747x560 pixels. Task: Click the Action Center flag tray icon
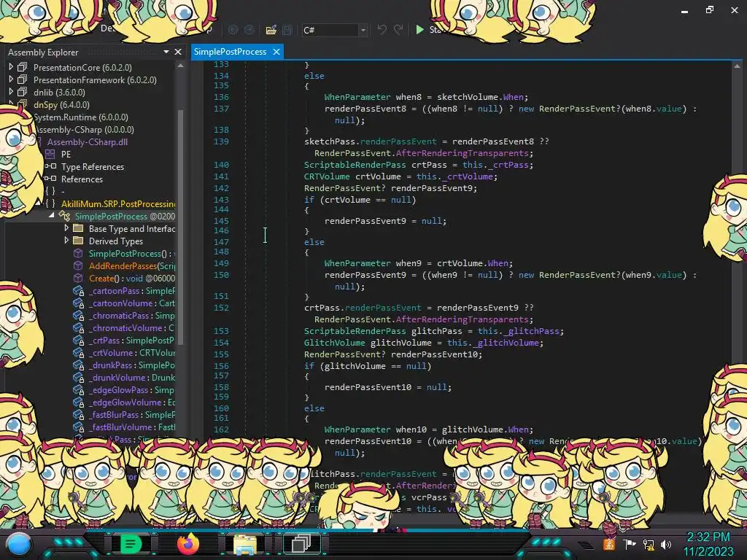point(630,544)
